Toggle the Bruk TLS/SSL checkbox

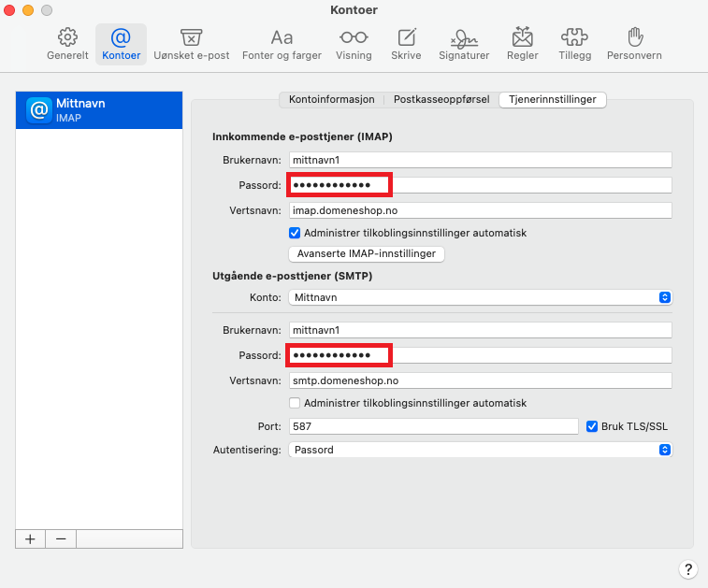pyautogui.click(x=591, y=426)
